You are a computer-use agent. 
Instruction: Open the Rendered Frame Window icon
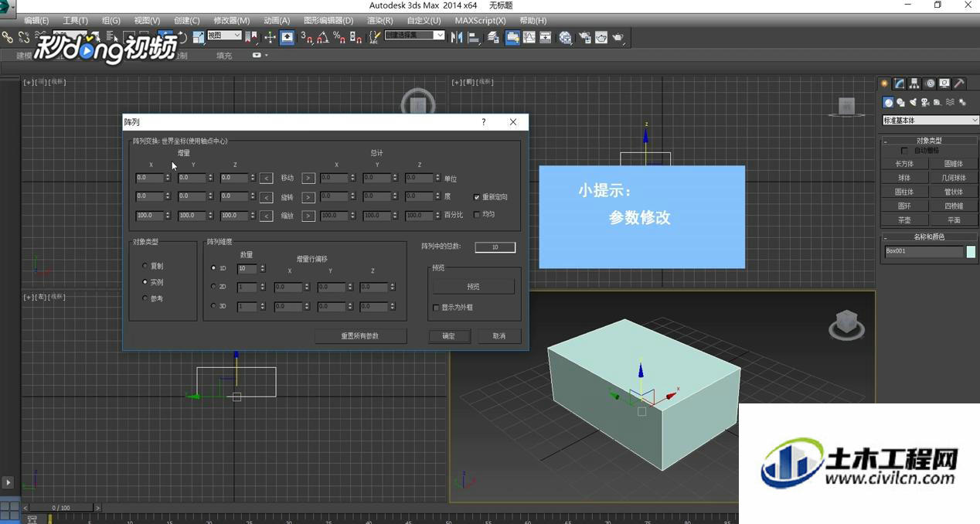601,37
